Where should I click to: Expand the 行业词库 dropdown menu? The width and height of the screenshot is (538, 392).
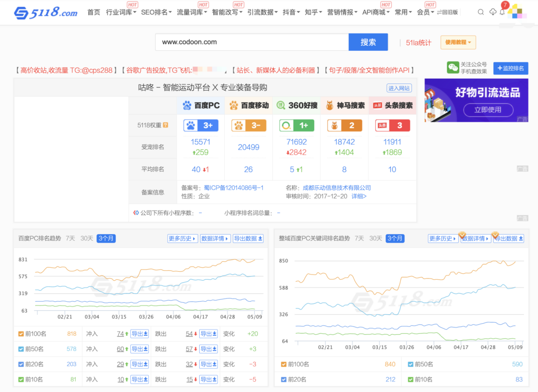coord(121,13)
